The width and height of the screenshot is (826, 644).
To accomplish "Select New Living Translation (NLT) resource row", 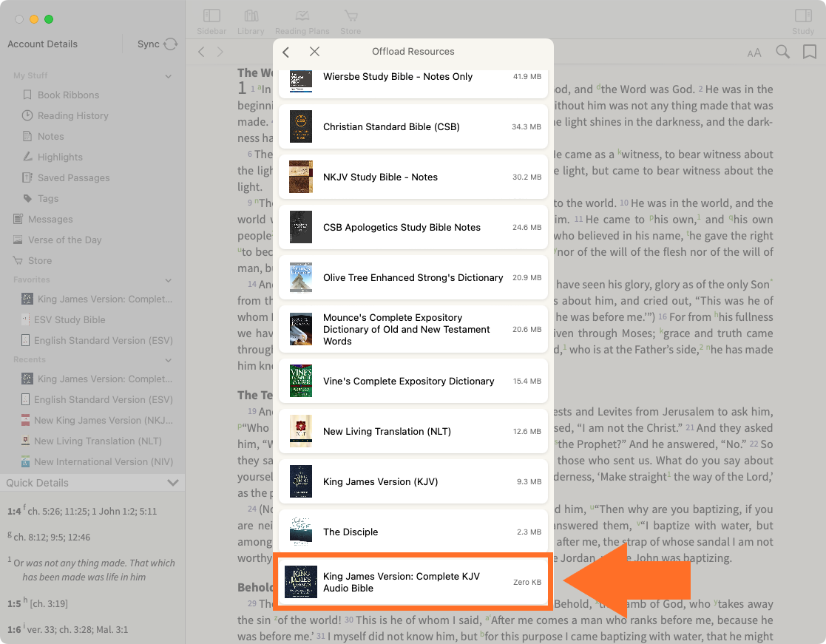I will point(413,431).
